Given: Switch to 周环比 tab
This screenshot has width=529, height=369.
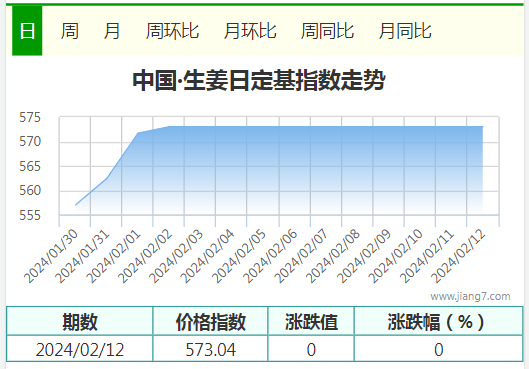Looking at the screenshot, I should [172, 31].
